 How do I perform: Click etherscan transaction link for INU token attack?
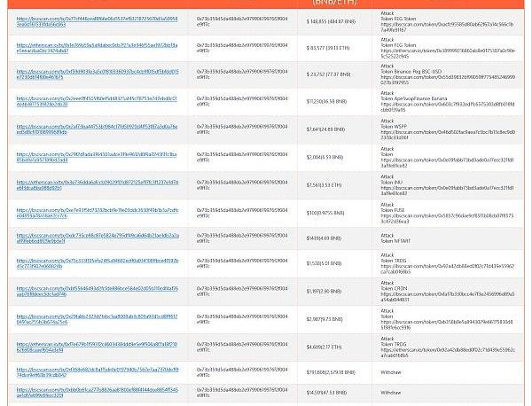[97, 184]
